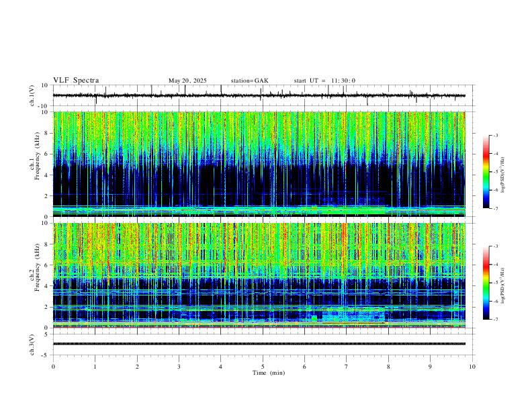Click time axis tick label '8'
Screen dimensions: 532x411
pyautogui.click(x=388, y=367)
